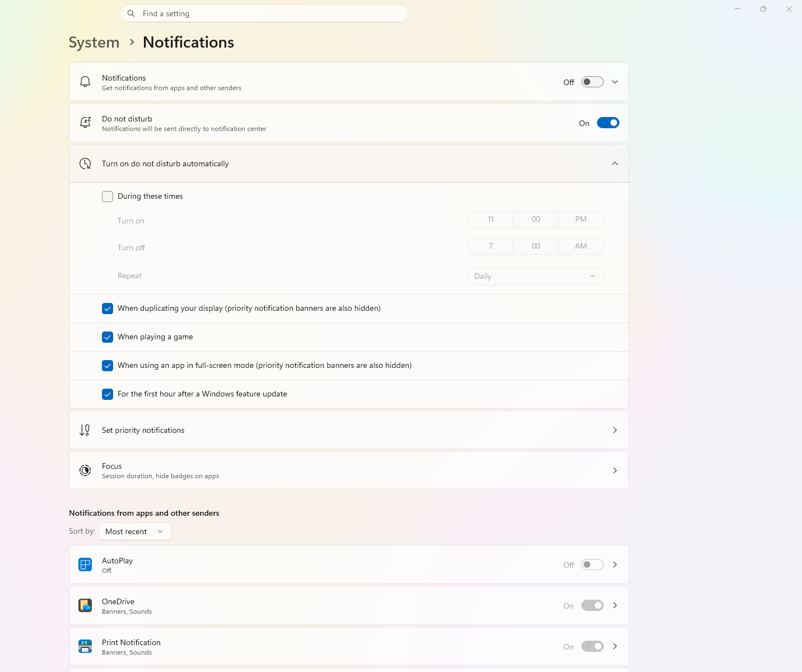Open OneDrive notification settings chevron

coord(615,605)
